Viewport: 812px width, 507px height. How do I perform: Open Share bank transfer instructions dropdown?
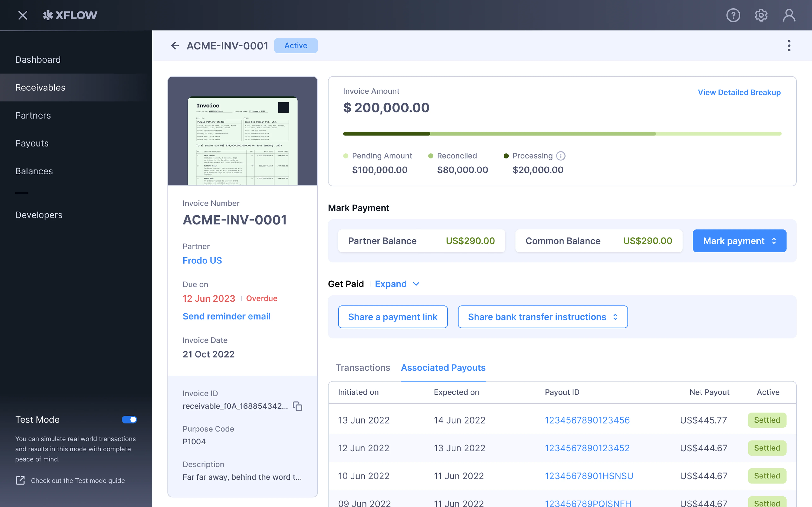[543, 317]
